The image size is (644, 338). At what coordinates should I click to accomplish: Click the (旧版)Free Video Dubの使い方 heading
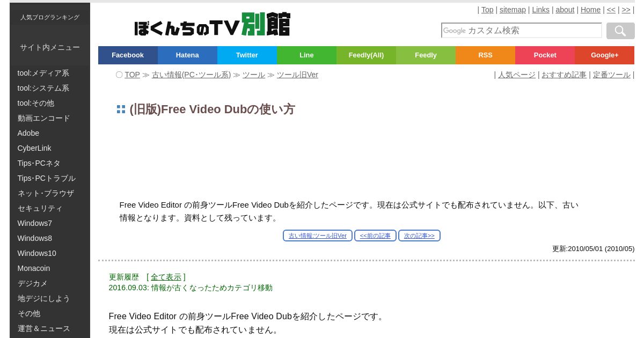[x=212, y=109]
